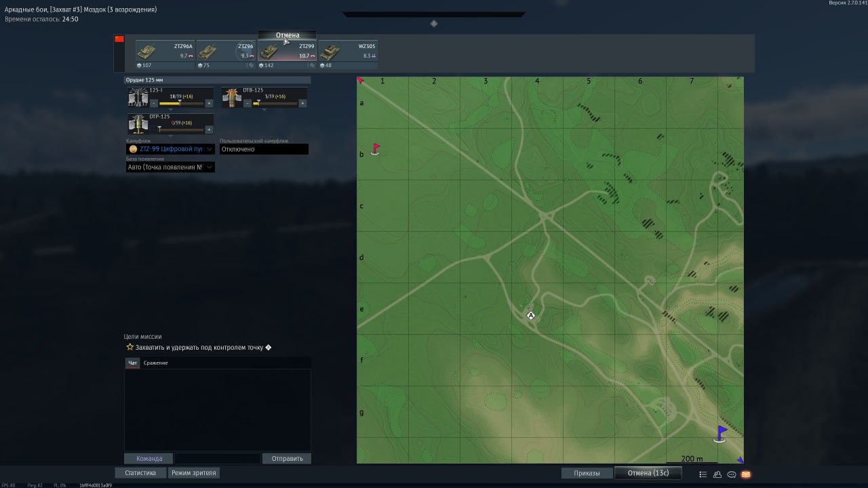868x488 pixels.
Task: Click the Отправить send button
Action: tap(287, 459)
